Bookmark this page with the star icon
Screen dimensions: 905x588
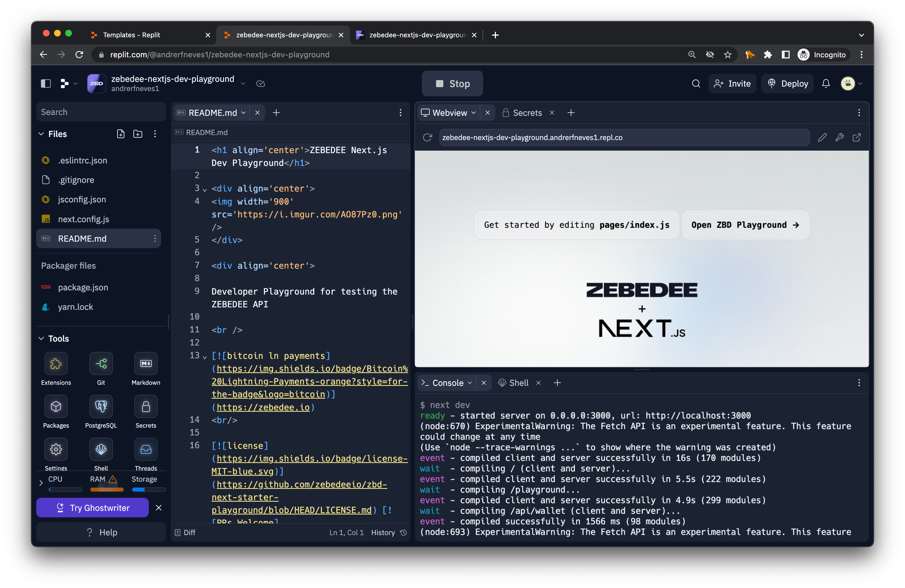[728, 54]
